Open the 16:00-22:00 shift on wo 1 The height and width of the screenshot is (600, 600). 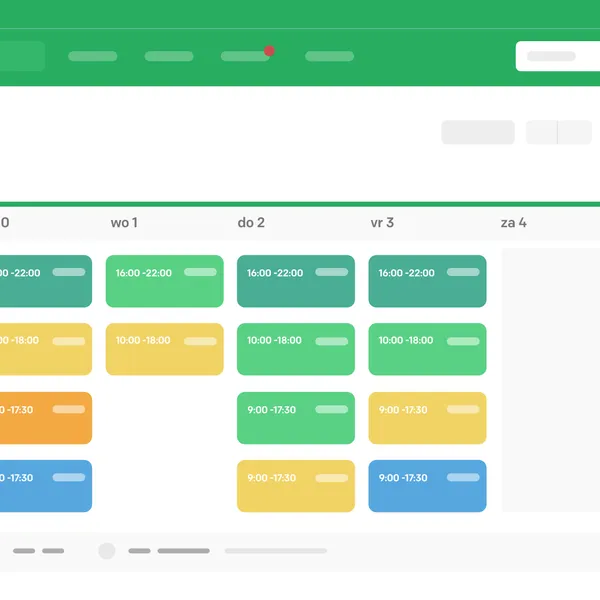click(x=164, y=281)
